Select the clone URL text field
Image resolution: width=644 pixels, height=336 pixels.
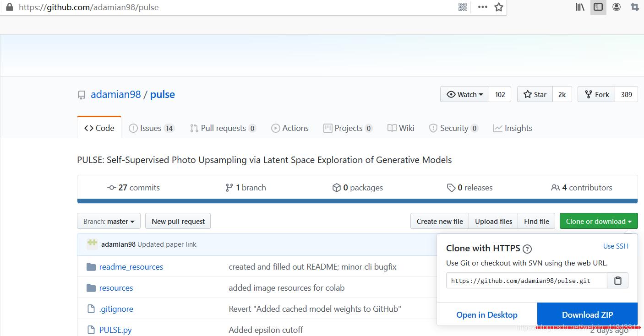(527, 281)
